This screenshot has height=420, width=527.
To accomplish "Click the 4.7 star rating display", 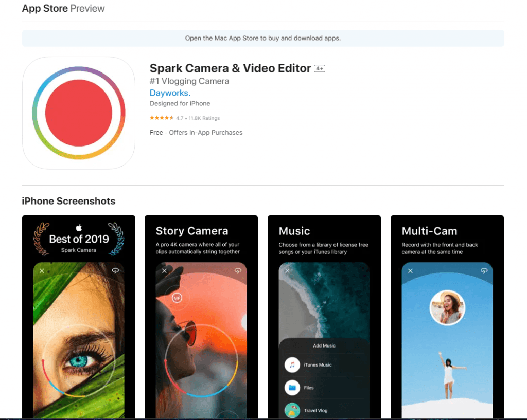I will pyautogui.click(x=180, y=118).
